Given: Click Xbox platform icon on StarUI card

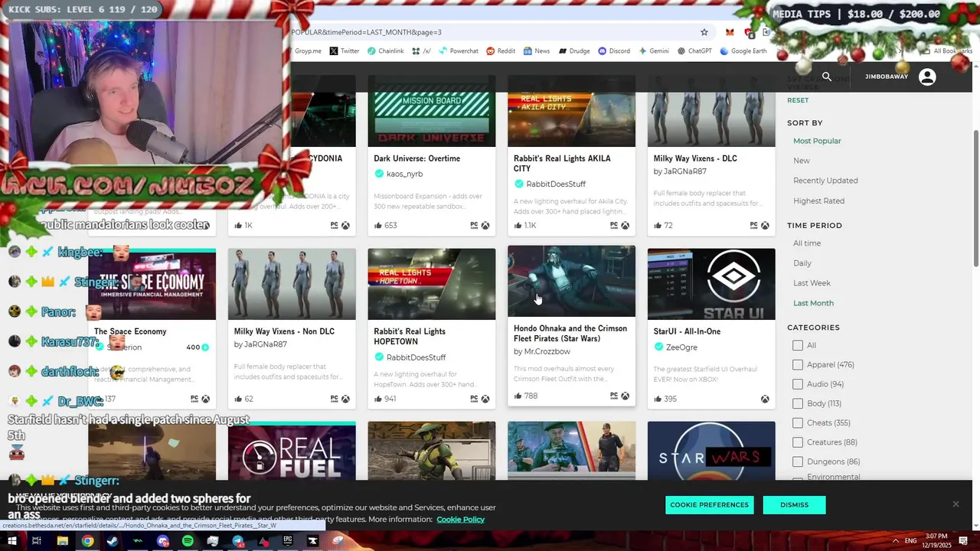Looking at the screenshot, I should click(765, 399).
